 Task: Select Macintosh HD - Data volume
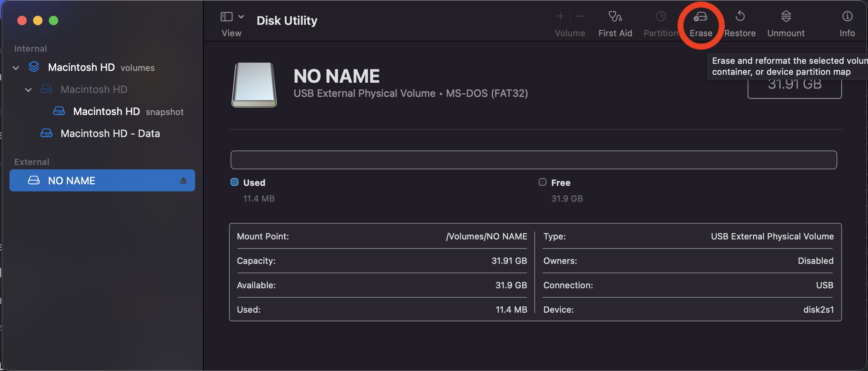pos(102,134)
